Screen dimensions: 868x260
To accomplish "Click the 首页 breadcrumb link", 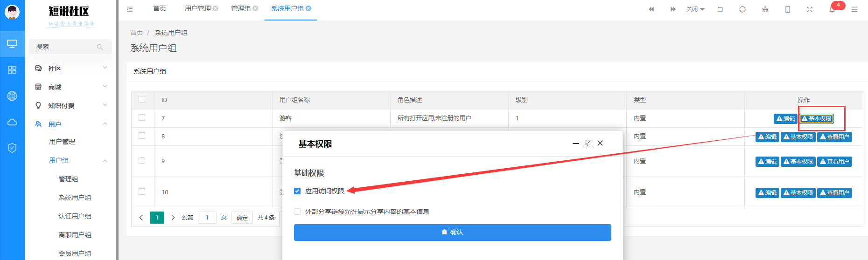I will 136,33.
